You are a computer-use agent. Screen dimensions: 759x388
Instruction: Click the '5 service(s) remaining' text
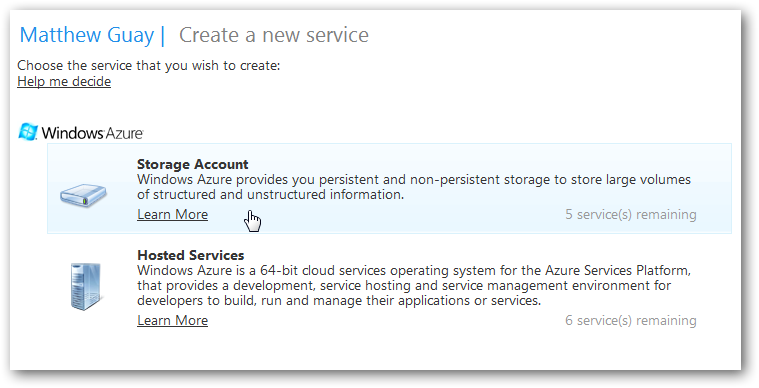click(631, 214)
